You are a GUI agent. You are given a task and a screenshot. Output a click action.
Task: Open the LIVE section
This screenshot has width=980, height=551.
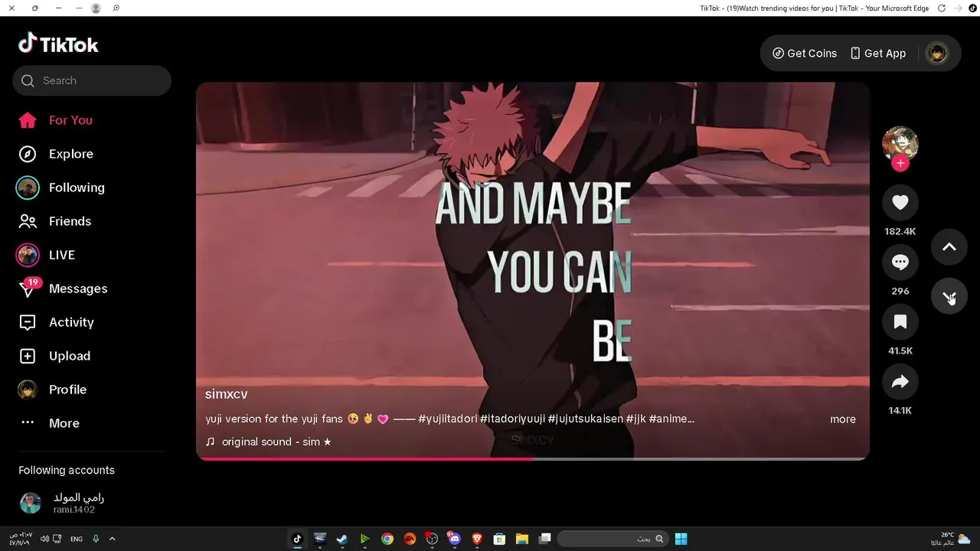click(62, 255)
